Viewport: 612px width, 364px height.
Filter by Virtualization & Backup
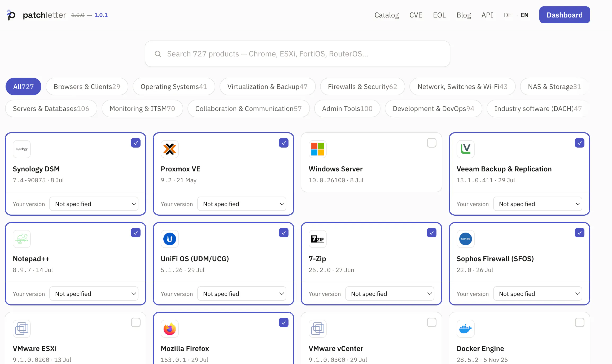coord(268,87)
